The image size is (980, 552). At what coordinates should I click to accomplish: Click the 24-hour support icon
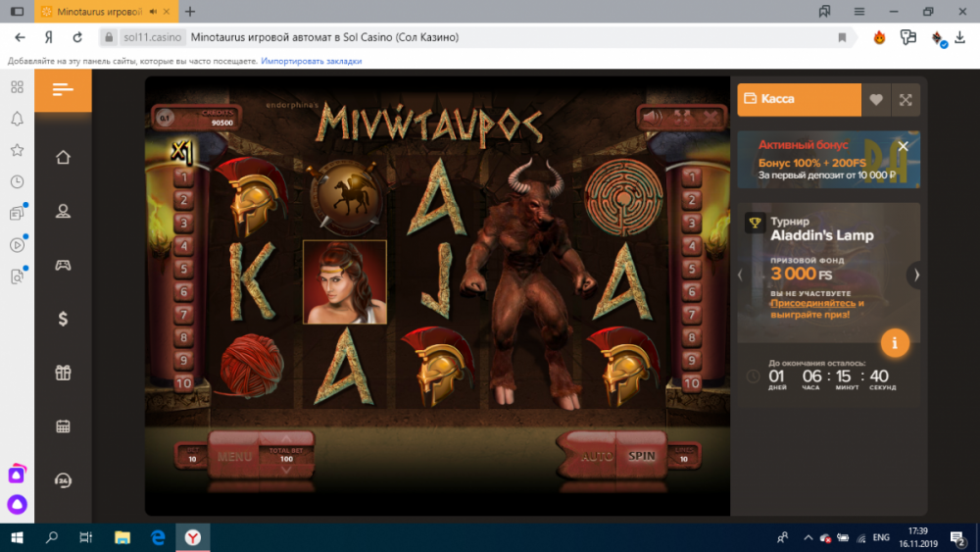(x=63, y=480)
